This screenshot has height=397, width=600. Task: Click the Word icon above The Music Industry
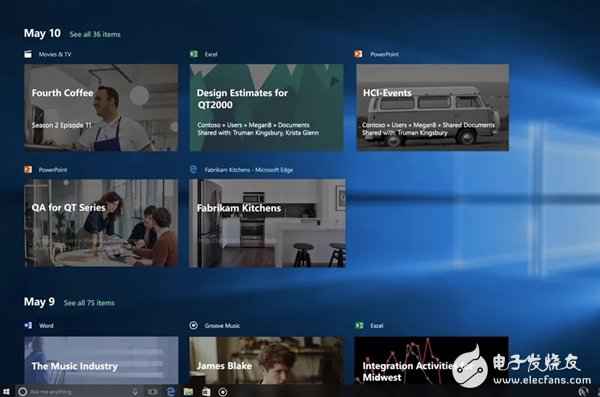[x=28, y=325]
